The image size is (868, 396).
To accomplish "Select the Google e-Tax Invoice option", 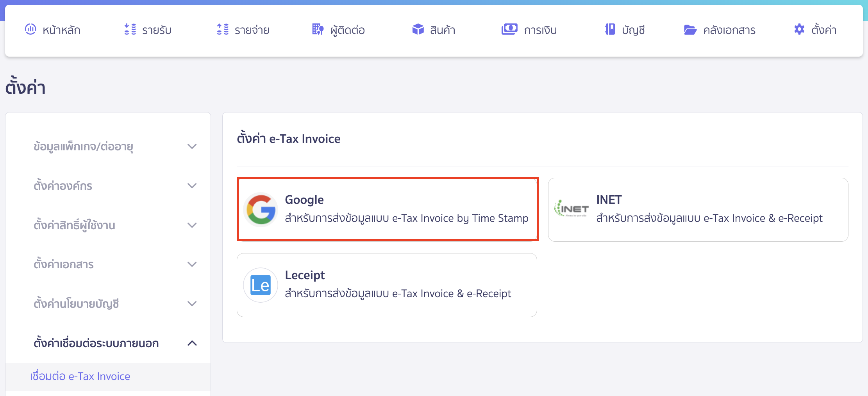I will (x=388, y=209).
